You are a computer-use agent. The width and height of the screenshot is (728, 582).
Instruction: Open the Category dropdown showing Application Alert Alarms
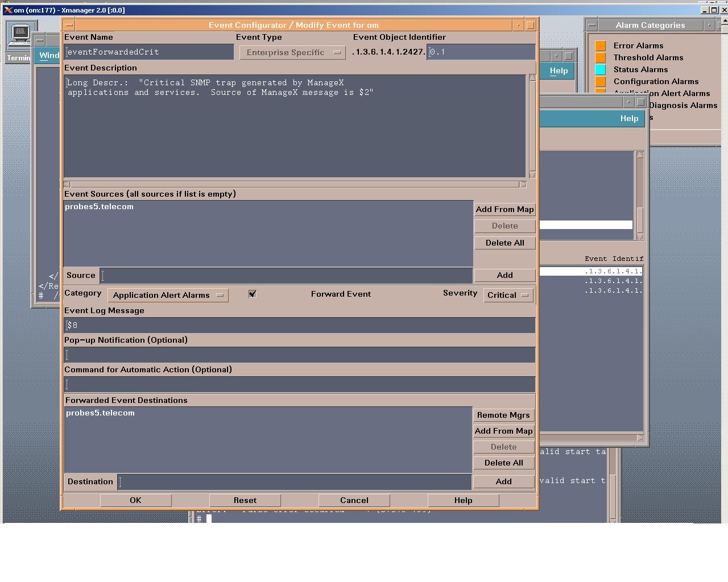[168, 295]
